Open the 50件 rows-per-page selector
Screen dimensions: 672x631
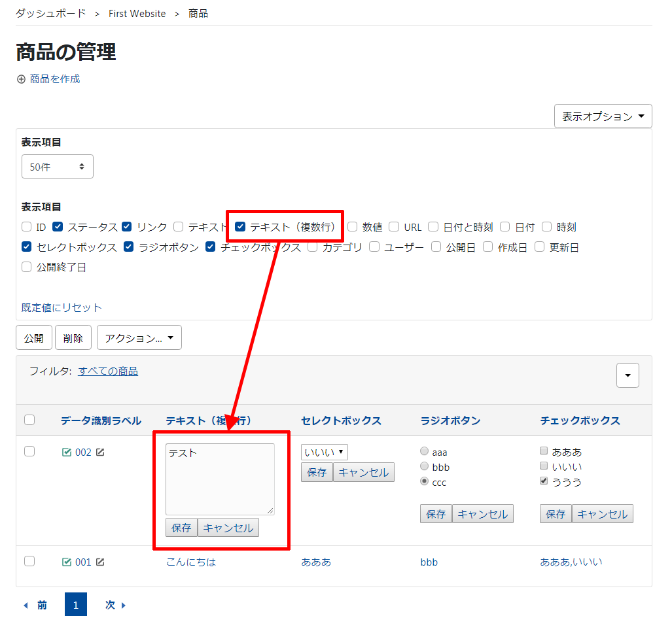(57, 167)
